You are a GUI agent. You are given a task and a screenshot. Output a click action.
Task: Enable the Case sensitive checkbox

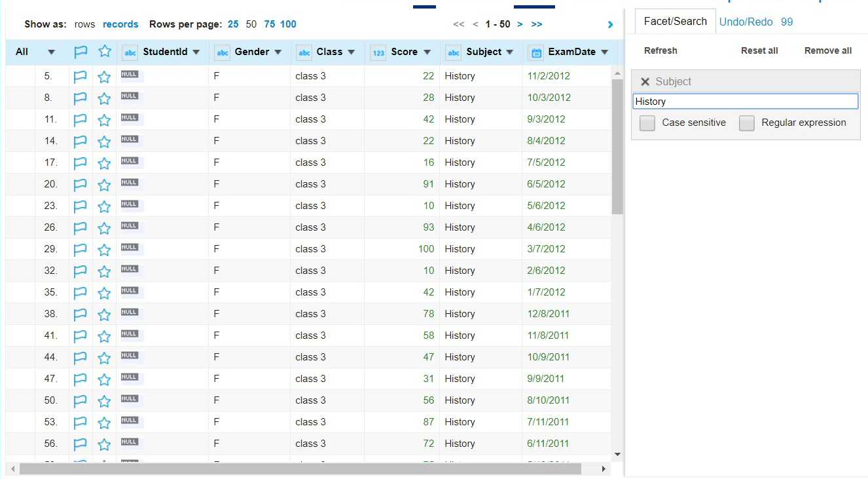647,123
